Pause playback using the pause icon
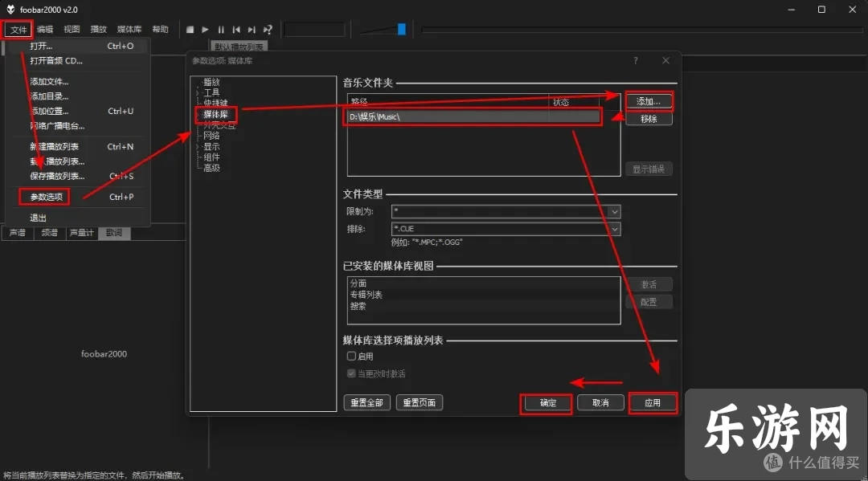Image resolution: width=868 pixels, height=481 pixels. [221, 29]
